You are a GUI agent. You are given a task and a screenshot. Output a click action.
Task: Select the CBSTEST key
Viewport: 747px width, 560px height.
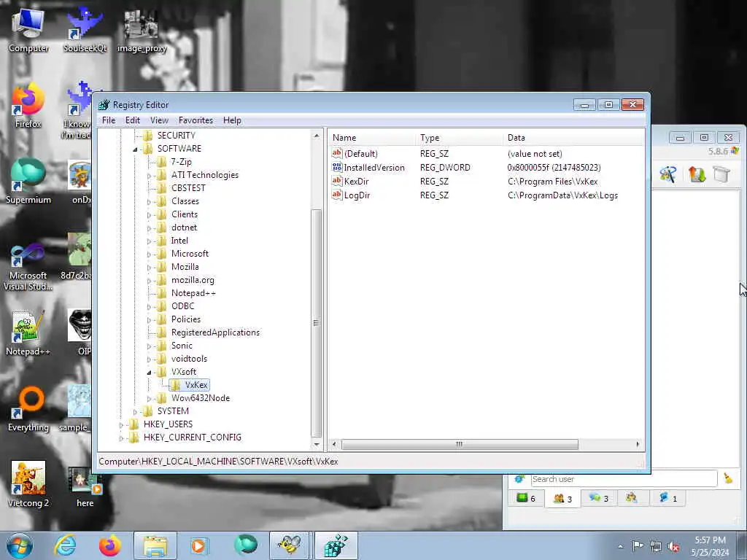188,188
